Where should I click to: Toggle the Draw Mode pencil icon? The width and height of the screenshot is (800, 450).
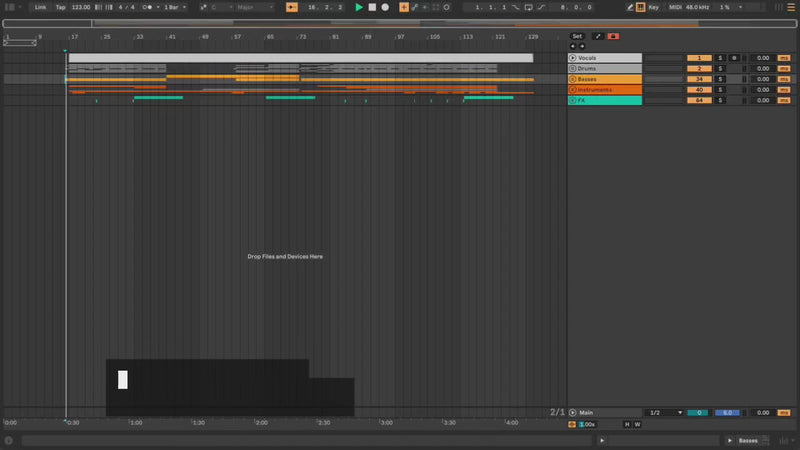coord(642,7)
